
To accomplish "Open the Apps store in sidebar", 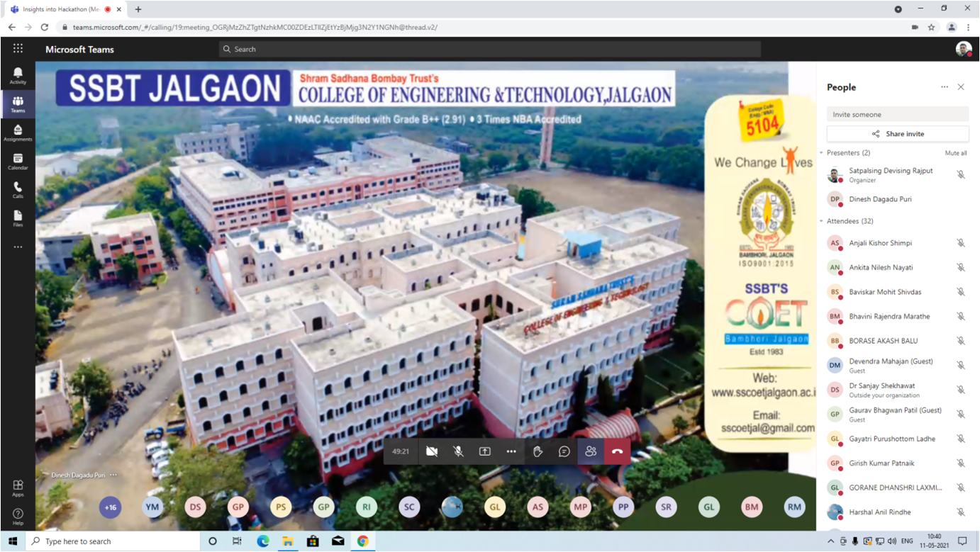I will (x=18, y=488).
